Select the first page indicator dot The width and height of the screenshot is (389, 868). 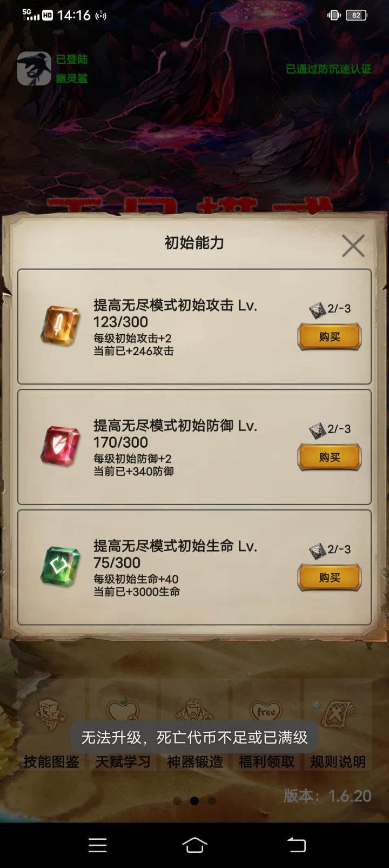click(177, 801)
